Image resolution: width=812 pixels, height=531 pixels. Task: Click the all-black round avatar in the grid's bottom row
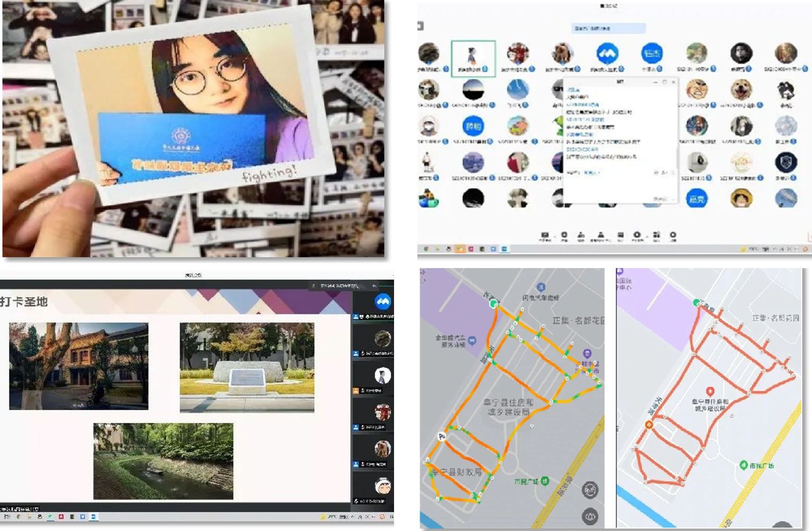(x=473, y=198)
